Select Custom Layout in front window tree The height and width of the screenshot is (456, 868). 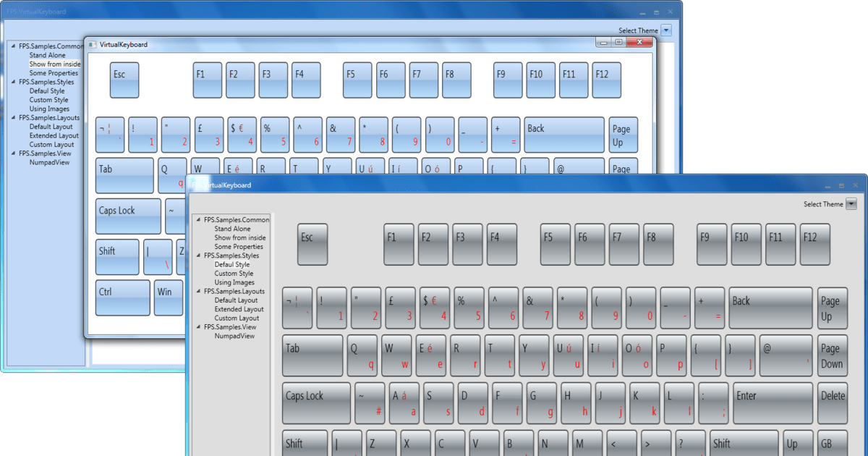point(237,318)
